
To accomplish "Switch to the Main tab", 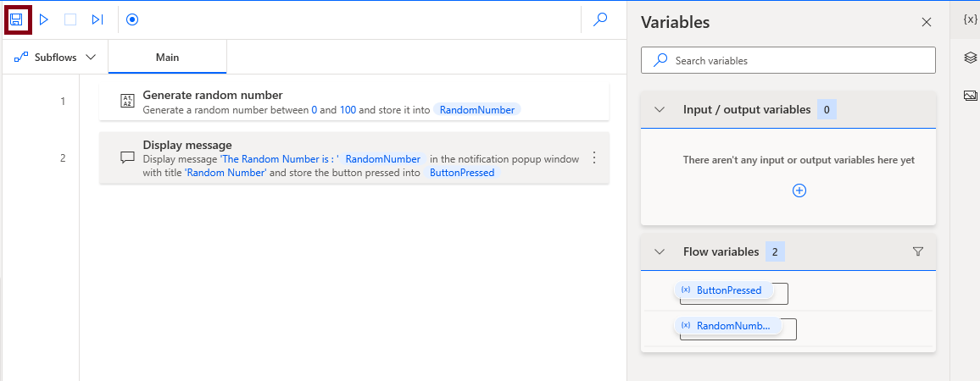I will click(167, 58).
